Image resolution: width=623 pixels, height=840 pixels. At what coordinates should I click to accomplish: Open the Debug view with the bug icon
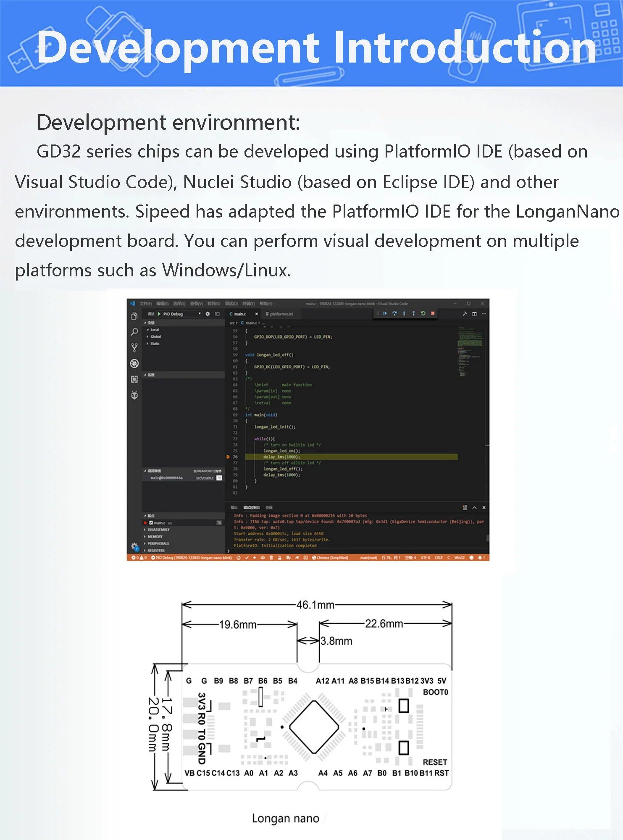[x=134, y=363]
